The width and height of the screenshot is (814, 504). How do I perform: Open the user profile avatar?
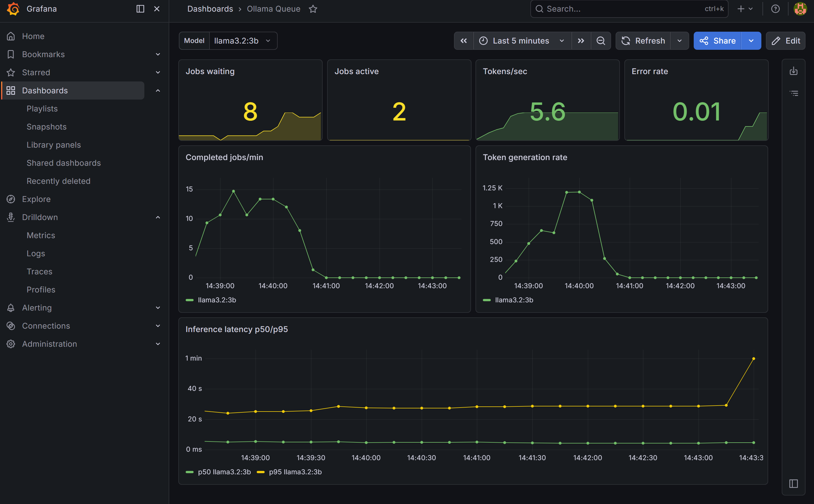(x=800, y=9)
